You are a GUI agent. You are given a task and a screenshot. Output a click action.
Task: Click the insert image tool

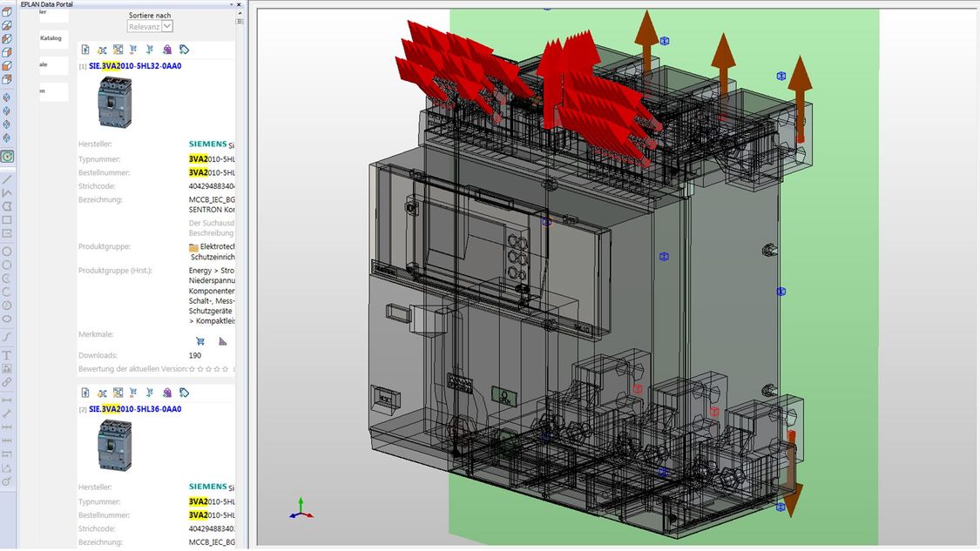coord(7,368)
